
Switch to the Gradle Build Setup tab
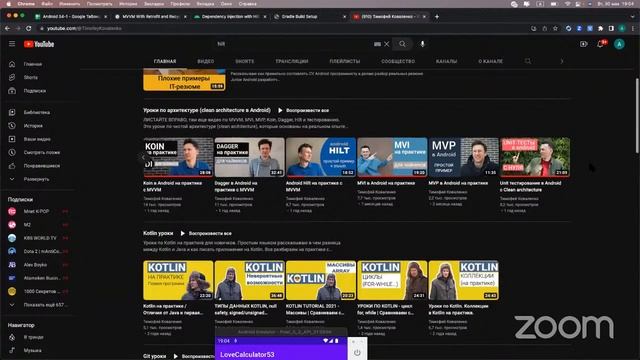click(x=309, y=16)
